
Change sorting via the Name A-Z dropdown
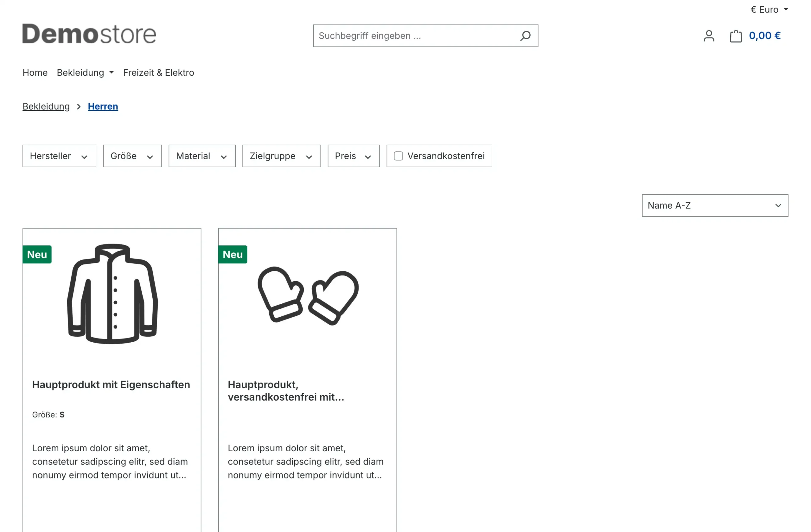click(714, 206)
